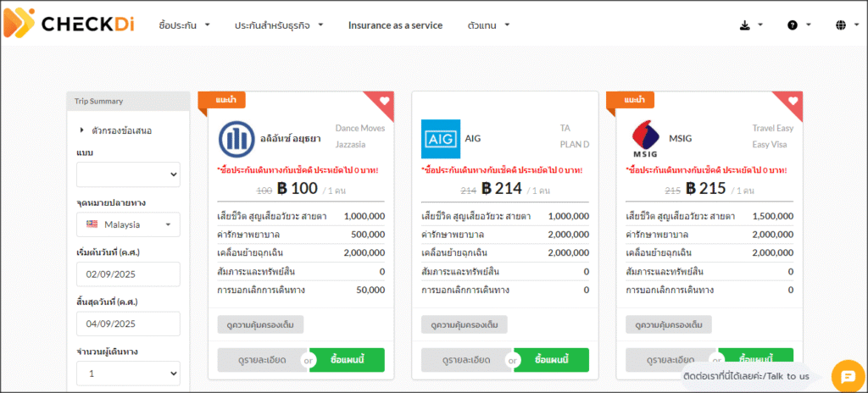Buy the AIG TA Plan D
The height and width of the screenshot is (393, 868).
(x=551, y=360)
